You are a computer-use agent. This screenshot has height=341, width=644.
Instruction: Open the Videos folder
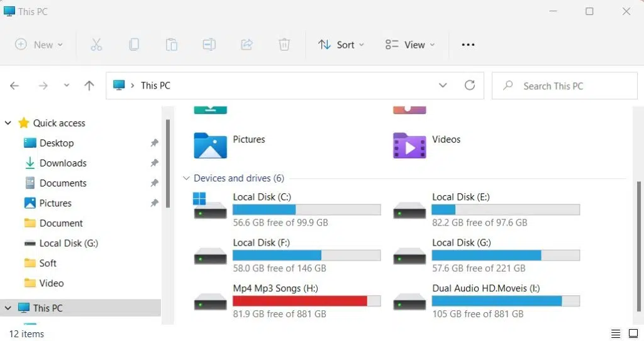coord(446,139)
